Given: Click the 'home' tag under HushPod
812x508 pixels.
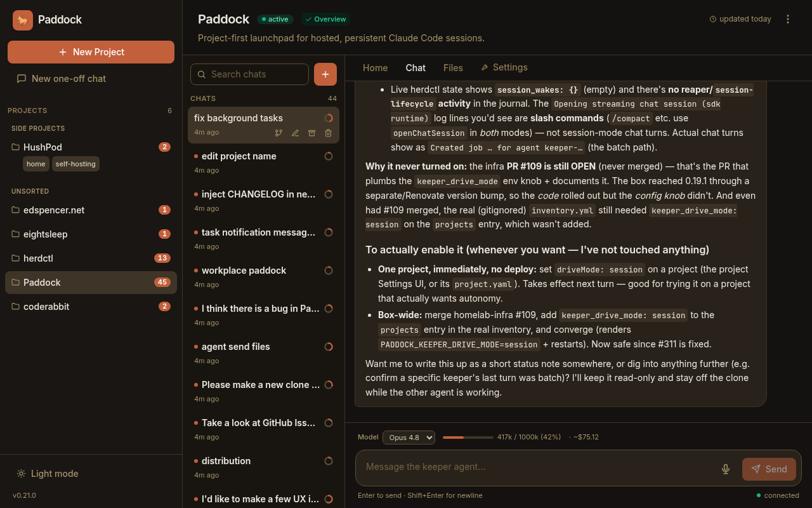Looking at the screenshot, I should click(36, 164).
